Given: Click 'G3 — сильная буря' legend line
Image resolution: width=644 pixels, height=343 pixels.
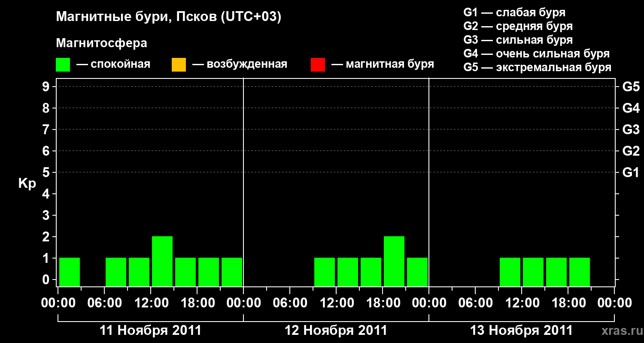Looking at the screenshot, I should (x=518, y=40).
